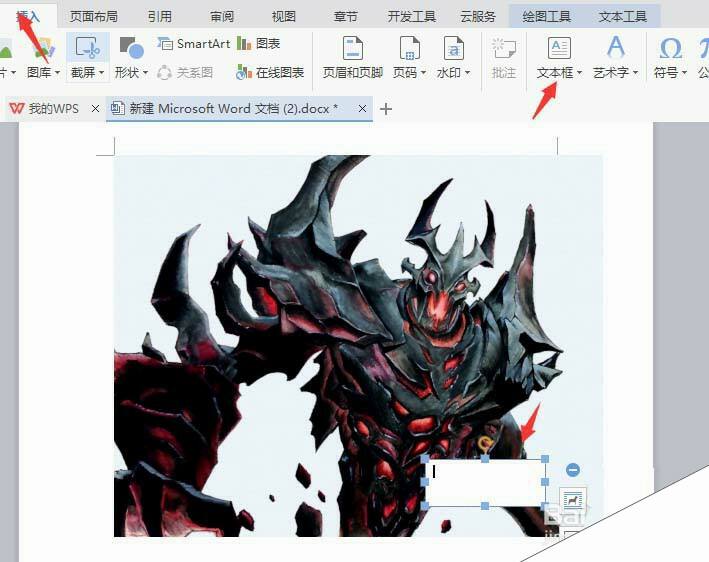
Task: Switch to the 页面布局 tab
Action: [x=94, y=17]
